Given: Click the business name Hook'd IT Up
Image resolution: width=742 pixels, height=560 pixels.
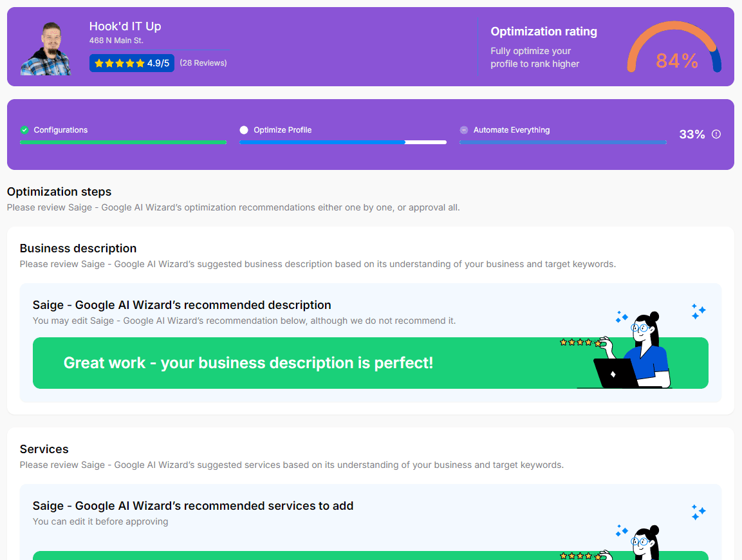Looking at the screenshot, I should 125,26.
